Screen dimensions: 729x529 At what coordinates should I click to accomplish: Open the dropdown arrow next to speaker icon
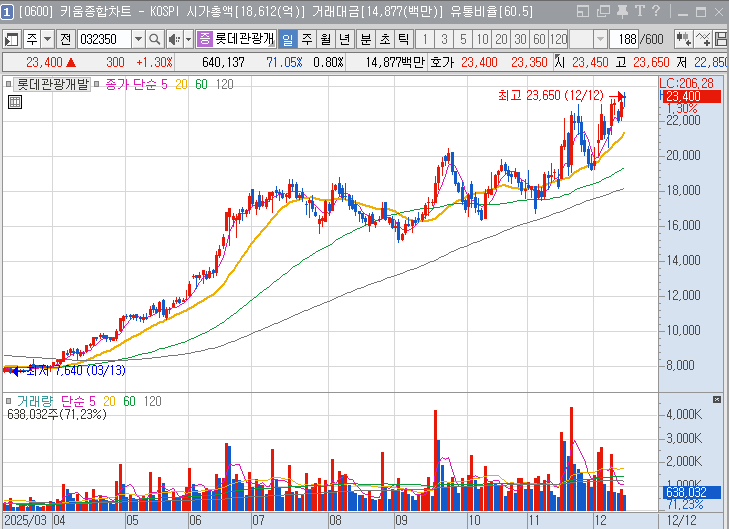(x=187, y=39)
